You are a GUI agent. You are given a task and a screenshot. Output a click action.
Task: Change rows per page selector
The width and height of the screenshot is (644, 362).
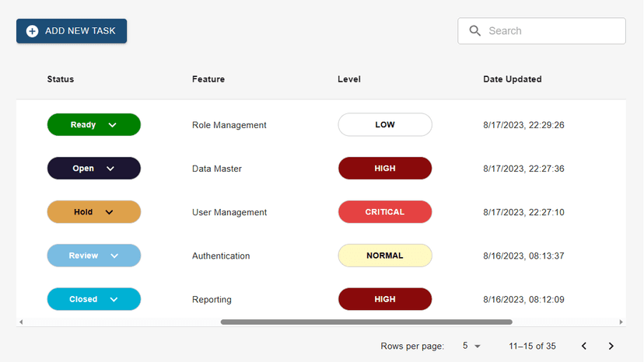click(x=471, y=346)
